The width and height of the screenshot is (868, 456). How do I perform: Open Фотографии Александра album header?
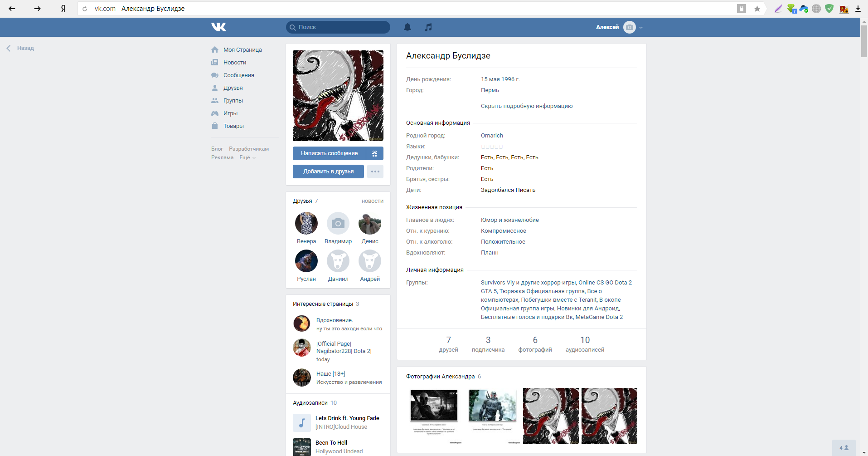click(x=441, y=377)
